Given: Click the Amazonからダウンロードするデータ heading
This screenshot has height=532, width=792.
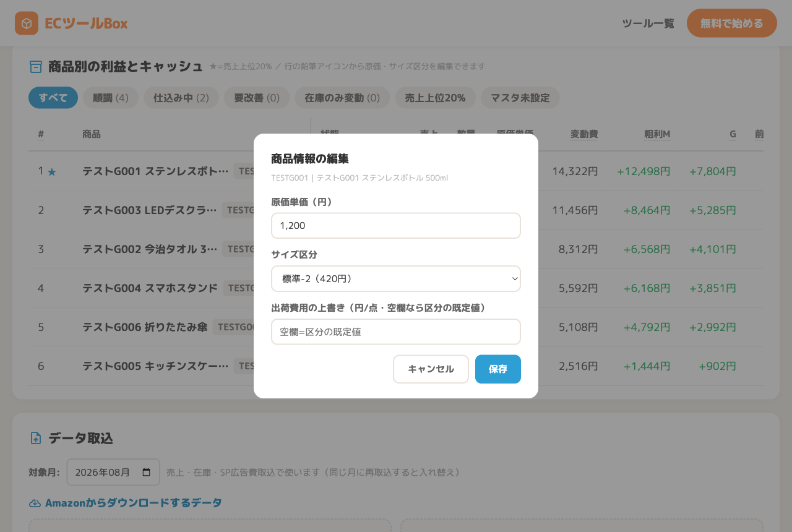Looking at the screenshot, I should coord(134,503).
